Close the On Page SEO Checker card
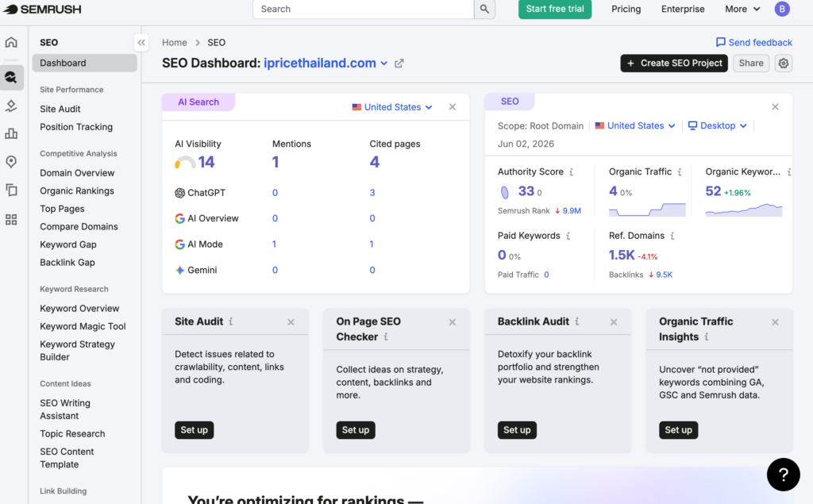The height and width of the screenshot is (504, 813). coord(452,322)
